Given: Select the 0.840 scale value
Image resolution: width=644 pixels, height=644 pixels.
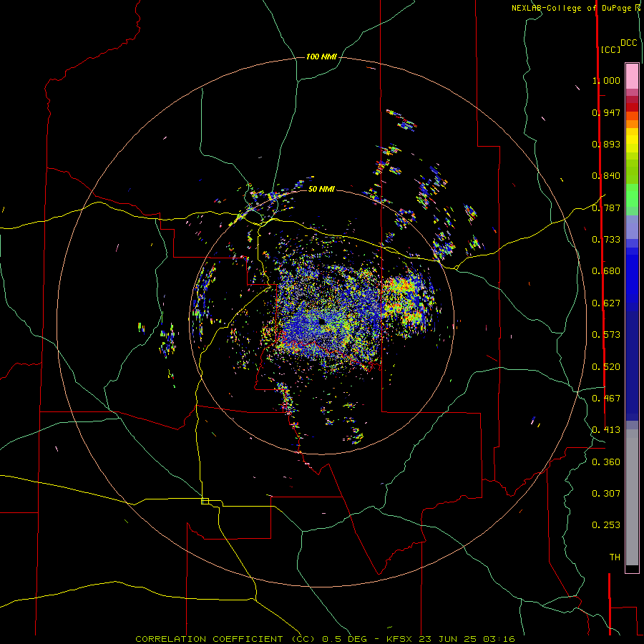Looking at the screenshot, I should [606, 176].
